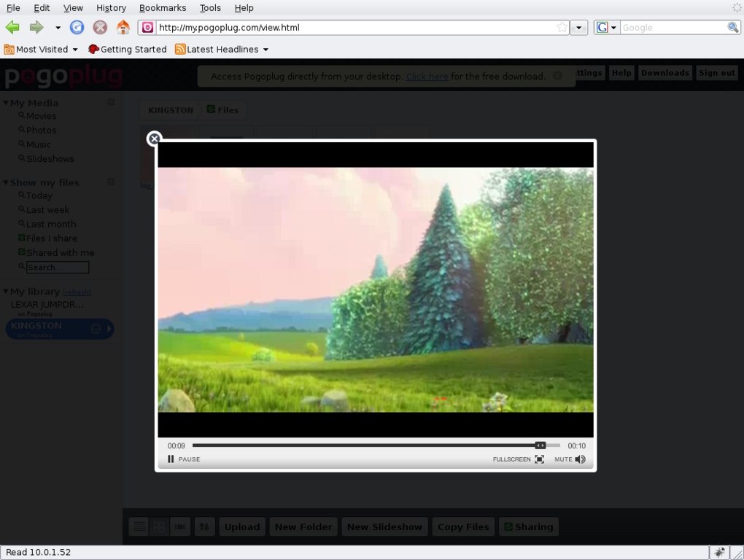
Task: Open the search engine selector dropdown
Action: [x=606, y=28]
